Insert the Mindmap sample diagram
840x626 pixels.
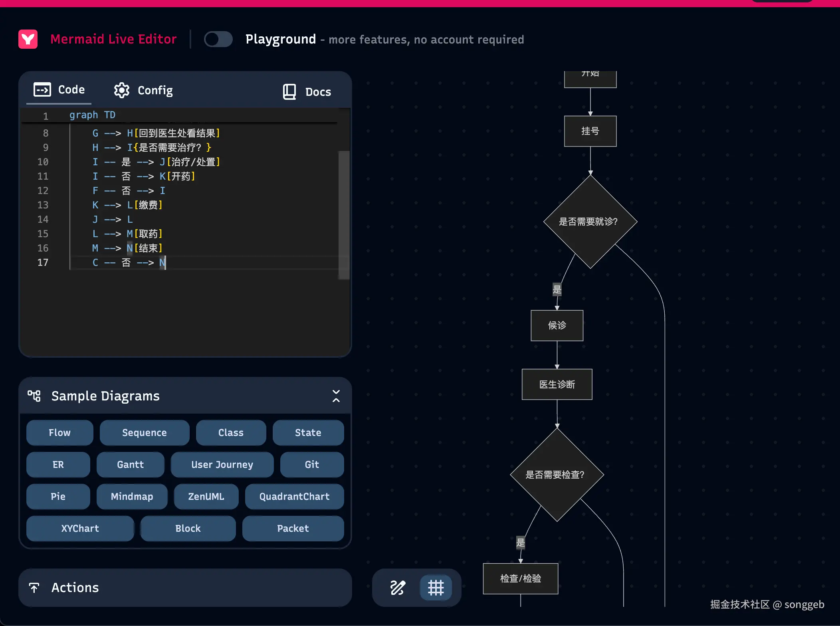(132, 496)
